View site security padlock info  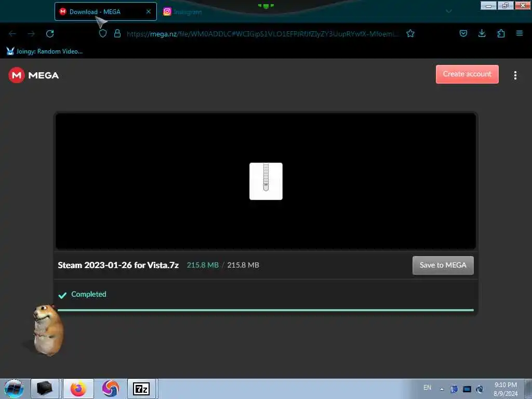tap(117, 33)
